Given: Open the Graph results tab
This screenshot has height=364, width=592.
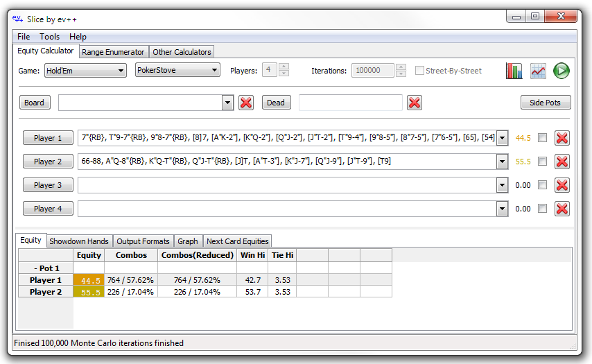Looking at the screenshot, I should (x=188, y=241).
